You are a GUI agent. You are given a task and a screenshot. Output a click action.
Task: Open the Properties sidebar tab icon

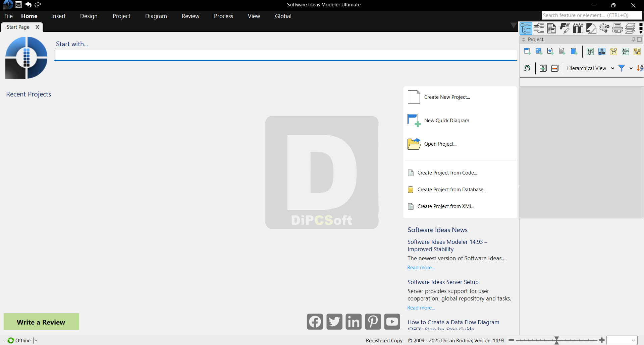[539, 28]
